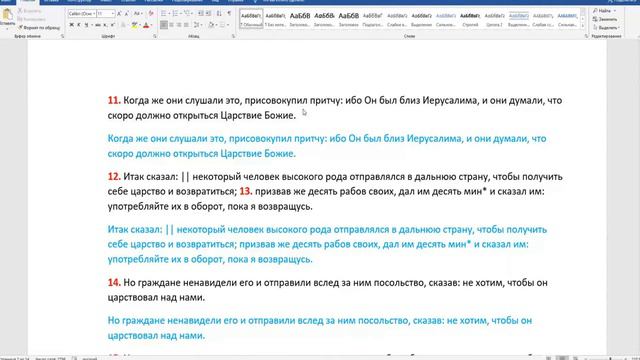Click the decrease indent icon
The image size is (640, 360).
[x=200, y=13]
